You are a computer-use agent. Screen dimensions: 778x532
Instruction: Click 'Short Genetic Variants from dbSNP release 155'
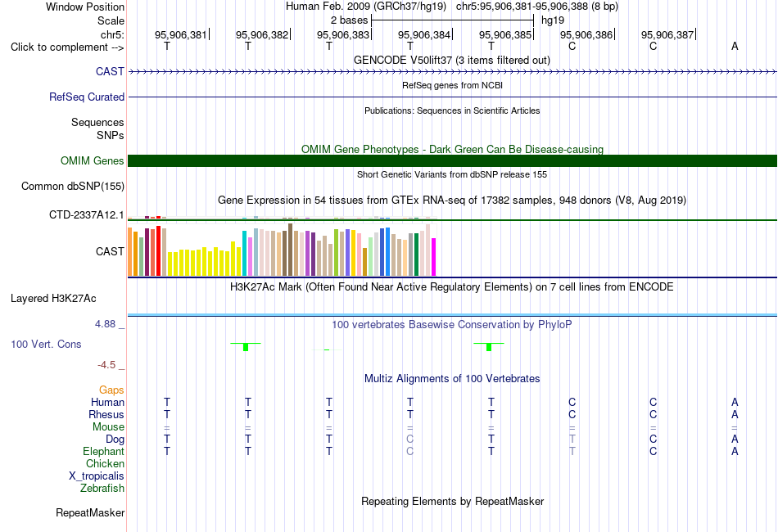[x=452, y=174]
